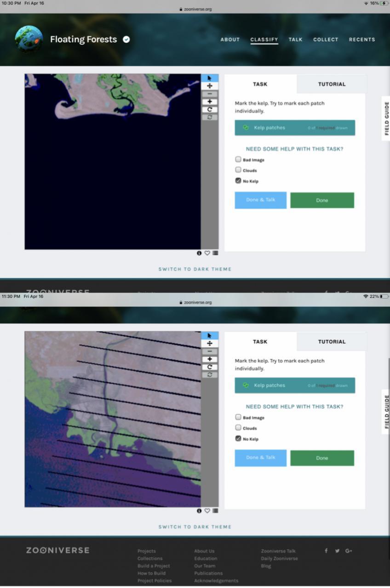Viewport: 390px width, 588px height.
Task: Select the pointer tool beside the dark ocean image
Action: tap(210, 78)
